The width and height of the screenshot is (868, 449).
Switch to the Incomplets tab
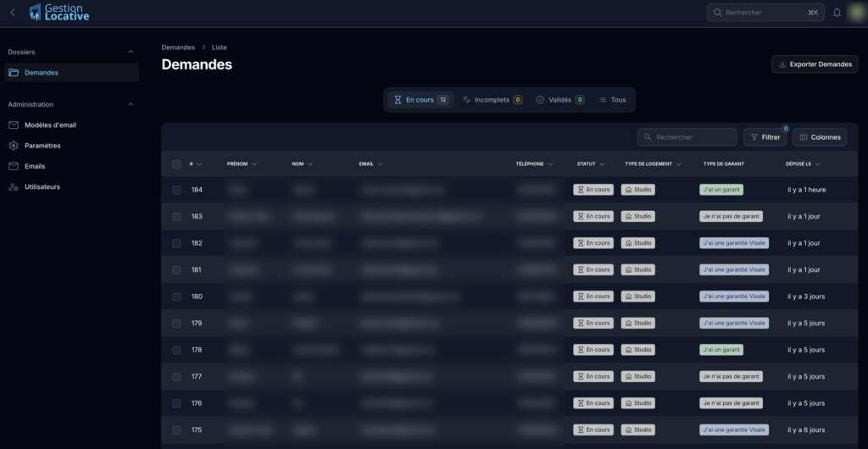point(492,100)
